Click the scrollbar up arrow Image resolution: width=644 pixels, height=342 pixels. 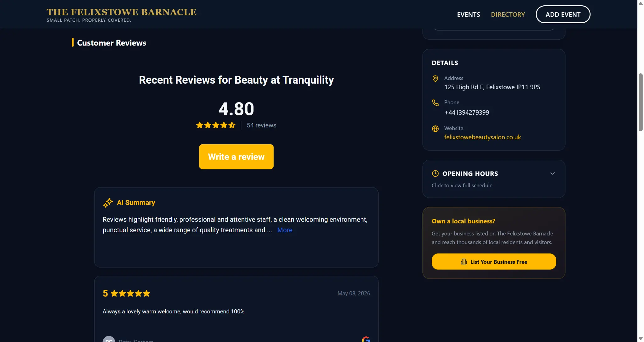(x=640, y=3)
